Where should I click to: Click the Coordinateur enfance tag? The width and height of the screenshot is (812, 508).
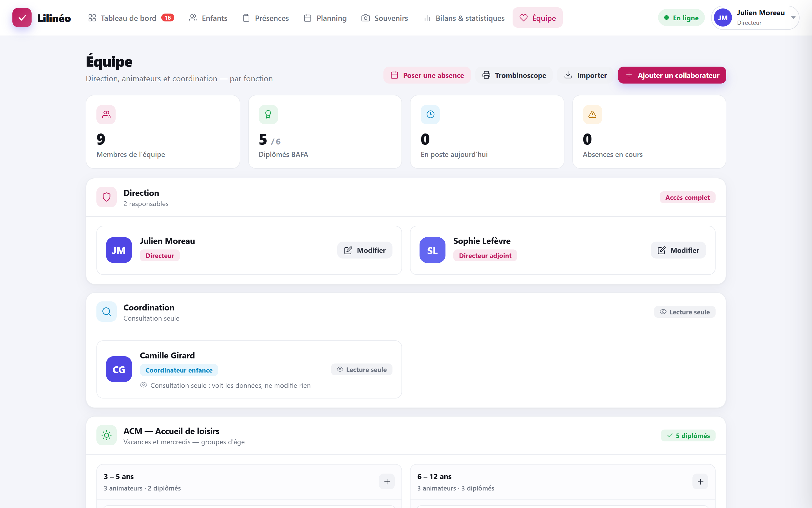pyautogui.click(x=179, y=370)
